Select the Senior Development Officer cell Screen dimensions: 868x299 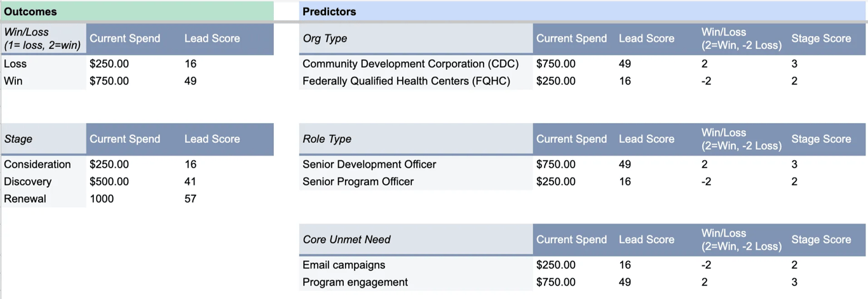pos(369,164)
